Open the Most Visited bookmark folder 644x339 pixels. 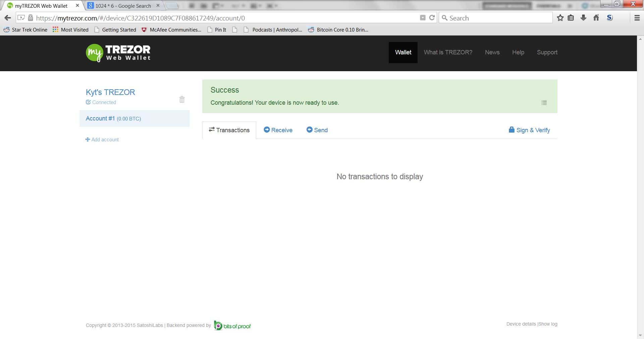pyautogui.click(x=70, y=30)
